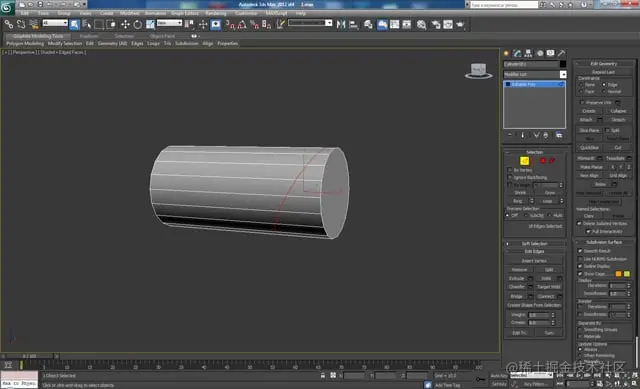
Task: Open Select by Name dialog icon
Action: click(87, 25)
